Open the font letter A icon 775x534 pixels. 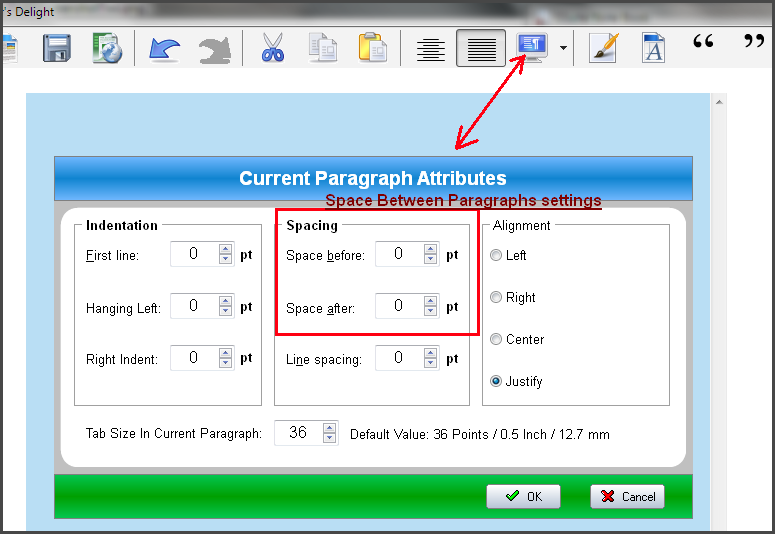[653, 48]
